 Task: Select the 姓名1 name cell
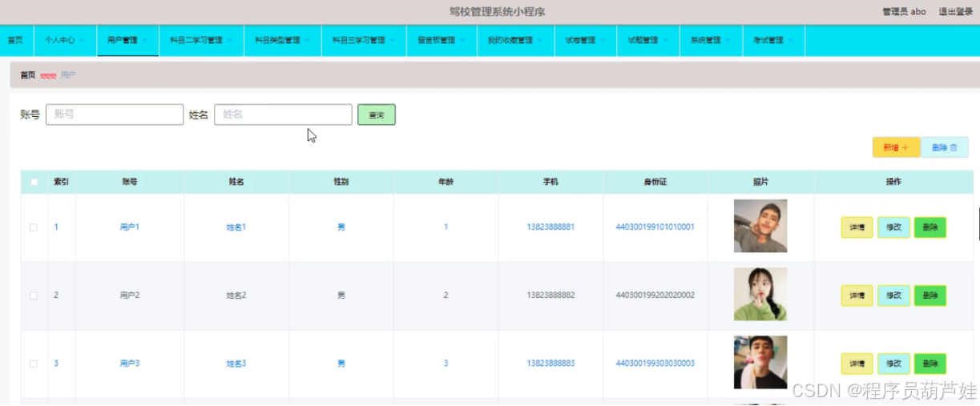pos(236,227)
